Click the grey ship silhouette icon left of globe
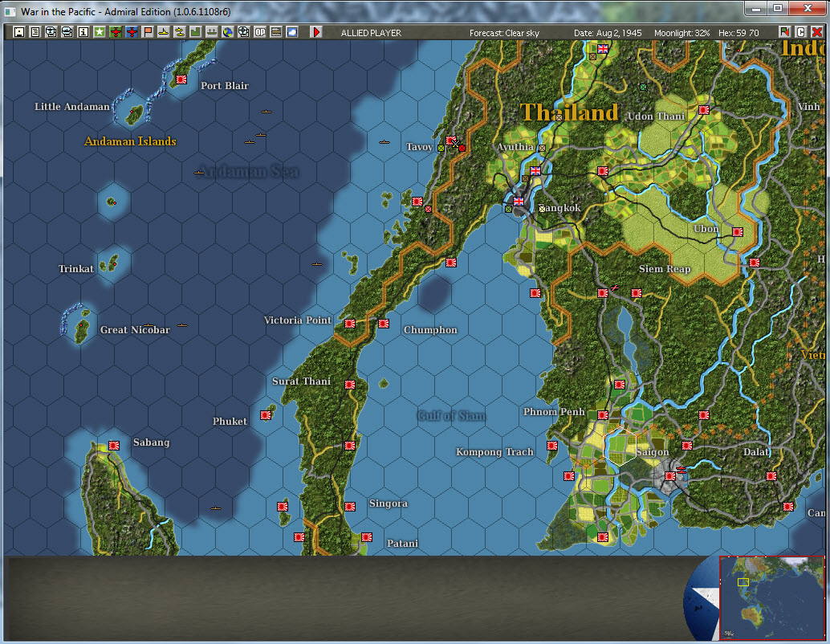Image resolution: width=830 pixels, height=644 pixels. click(212, 32)
